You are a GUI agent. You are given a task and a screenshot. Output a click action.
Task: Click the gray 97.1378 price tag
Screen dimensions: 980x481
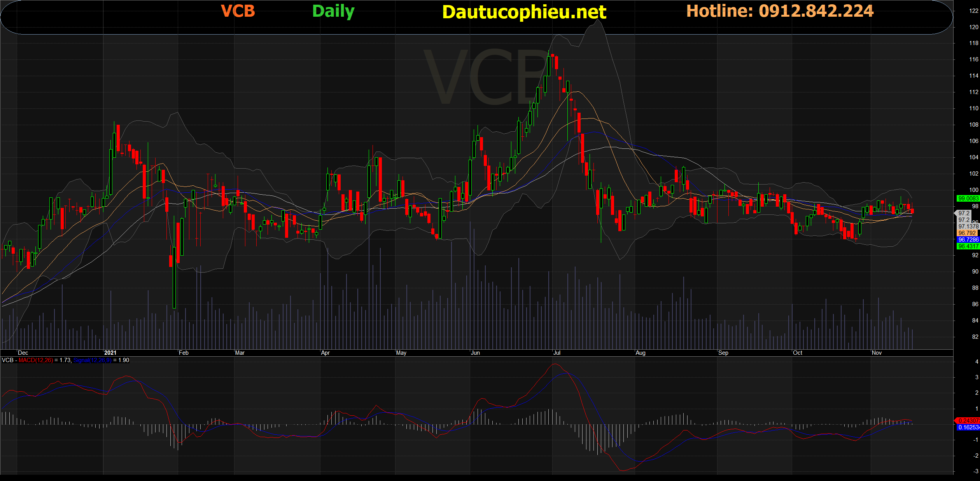[x=968, y=227]
